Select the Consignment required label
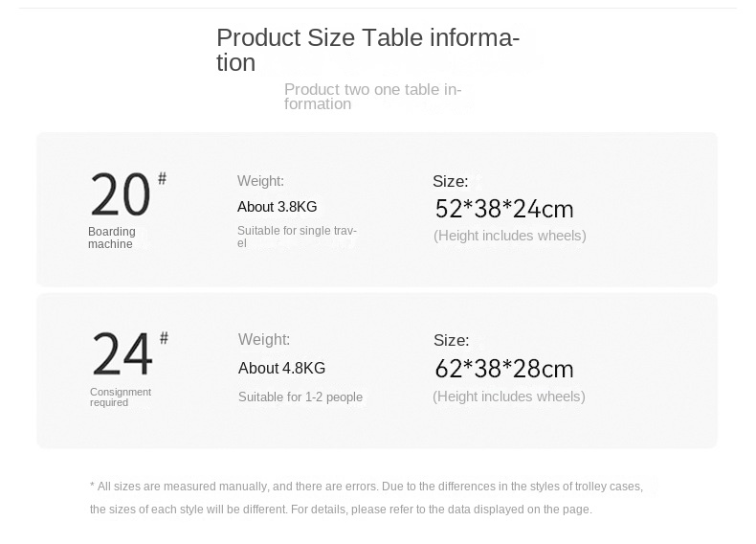The image size is (756, 544). coord(120,397)
